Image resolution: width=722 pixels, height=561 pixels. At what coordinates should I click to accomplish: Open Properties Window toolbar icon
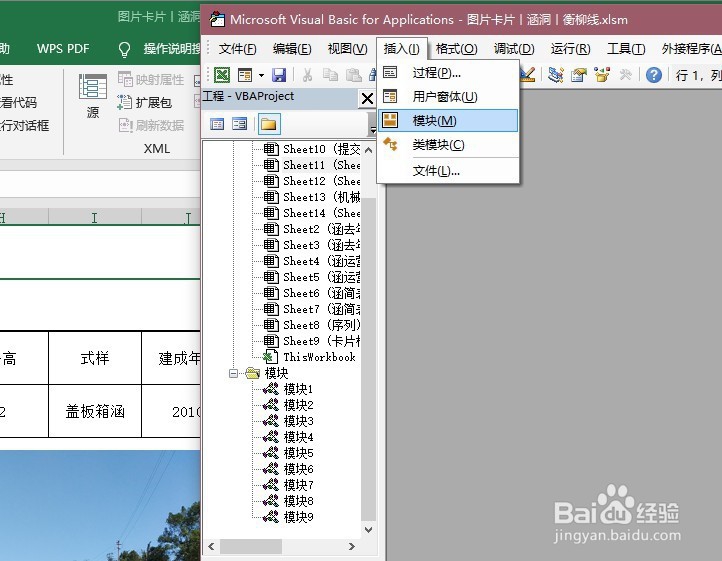579,75
